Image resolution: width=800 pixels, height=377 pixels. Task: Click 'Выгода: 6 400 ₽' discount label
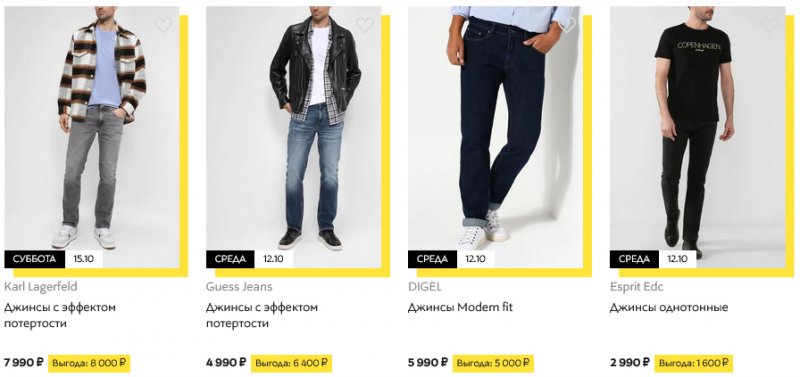pyautogui.click(x=291, y=363)
